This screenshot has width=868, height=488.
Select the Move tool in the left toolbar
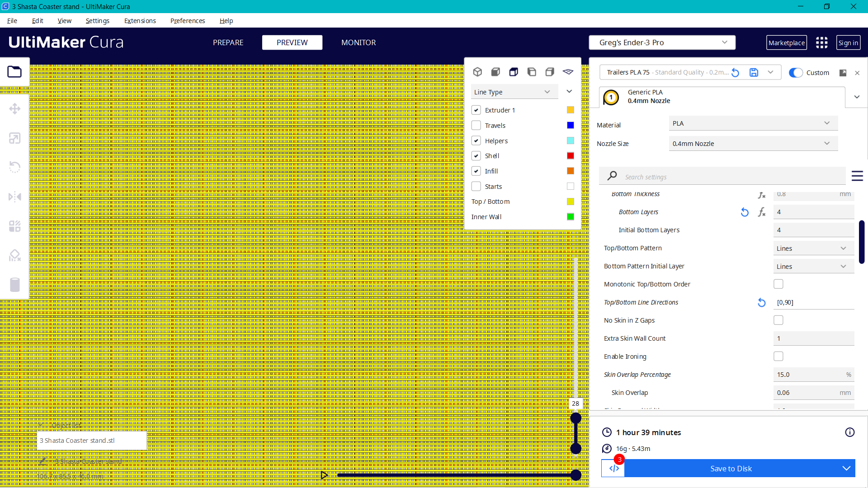(x=15, y=108)
